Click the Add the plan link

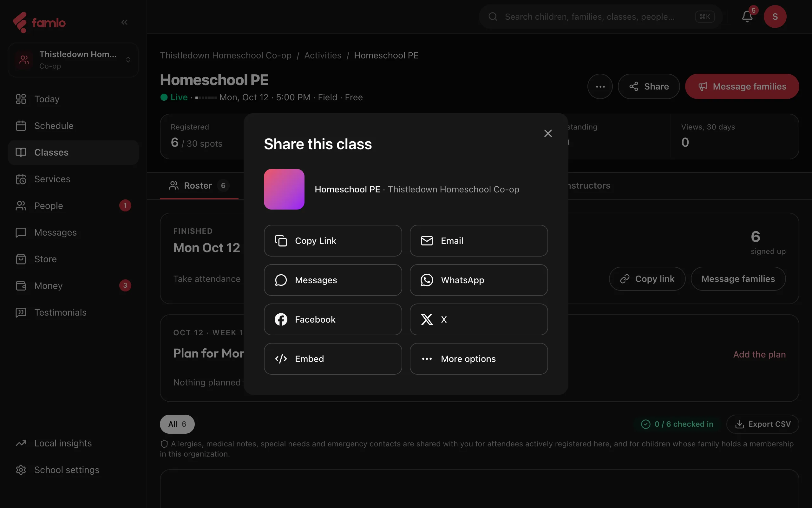(x=759, y=354)
